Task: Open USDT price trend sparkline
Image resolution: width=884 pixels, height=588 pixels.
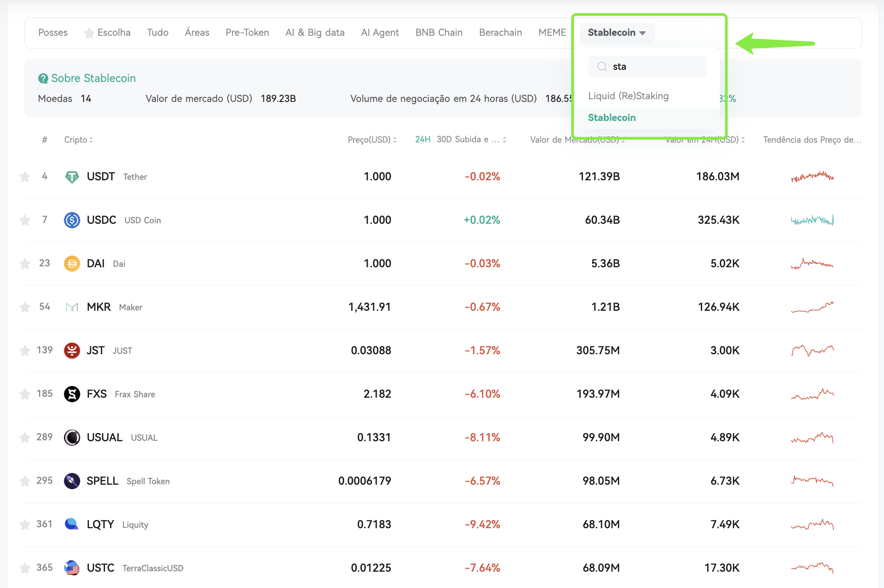Action: (812, 177)
